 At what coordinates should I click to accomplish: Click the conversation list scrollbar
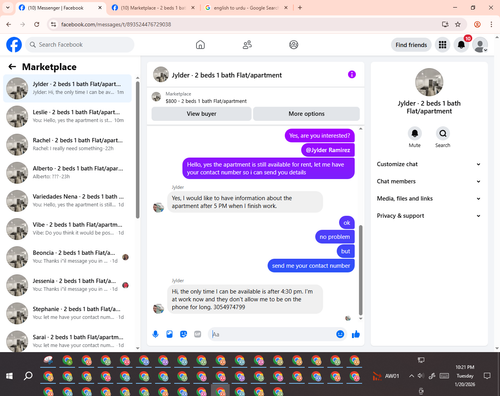(x=137, y=149)
